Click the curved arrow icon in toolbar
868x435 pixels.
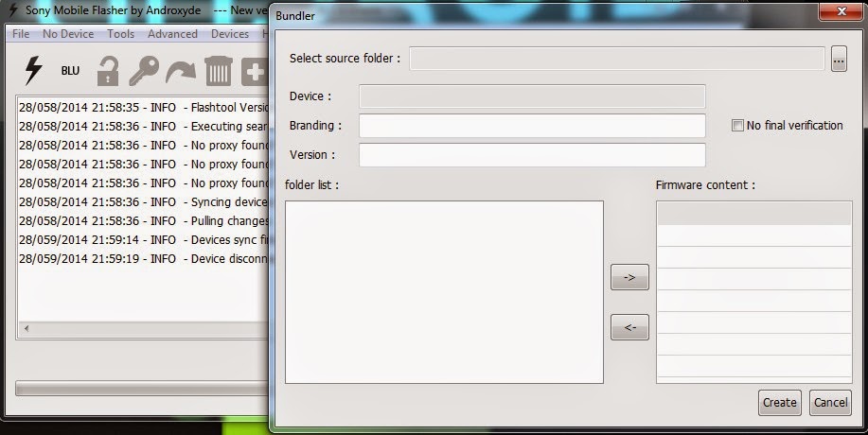[181, 73]
